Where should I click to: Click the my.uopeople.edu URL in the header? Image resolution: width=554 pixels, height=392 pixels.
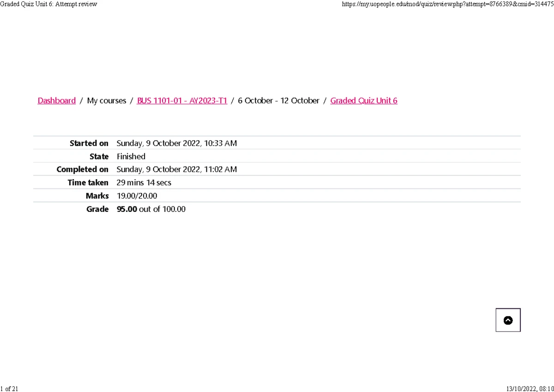point(447,4)
